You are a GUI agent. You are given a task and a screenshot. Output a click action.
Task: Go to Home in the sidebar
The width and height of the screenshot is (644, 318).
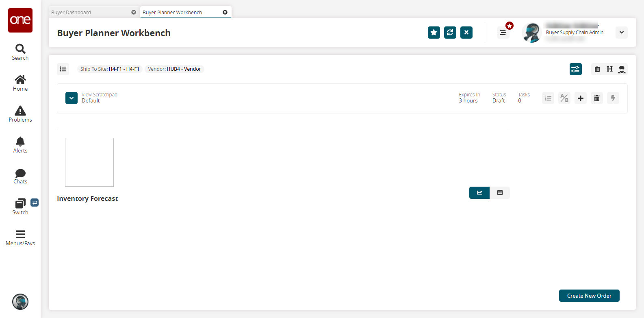point(20,83)
